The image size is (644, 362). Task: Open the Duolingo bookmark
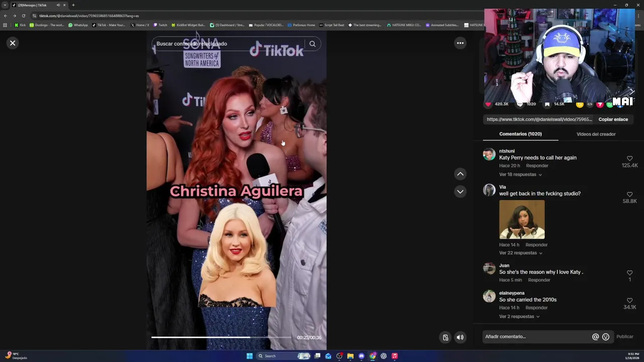pos(47,25)
